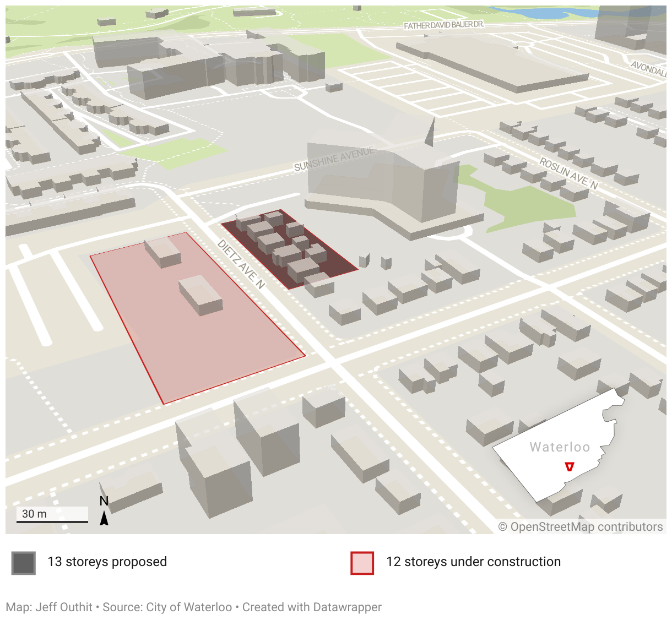Click the Dietz Ave N street label to expand details
This screenshot has height=620, width=672.
[x=242, y=263]
